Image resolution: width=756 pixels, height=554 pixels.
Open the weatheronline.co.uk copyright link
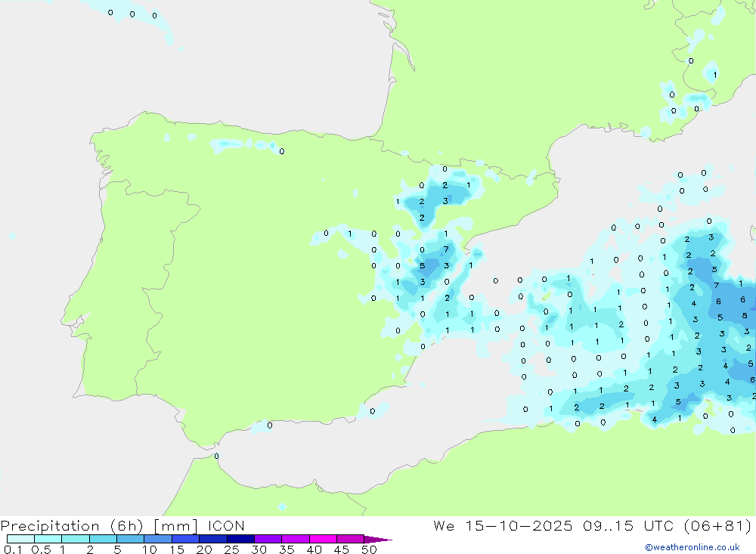[x=692, y=547]
